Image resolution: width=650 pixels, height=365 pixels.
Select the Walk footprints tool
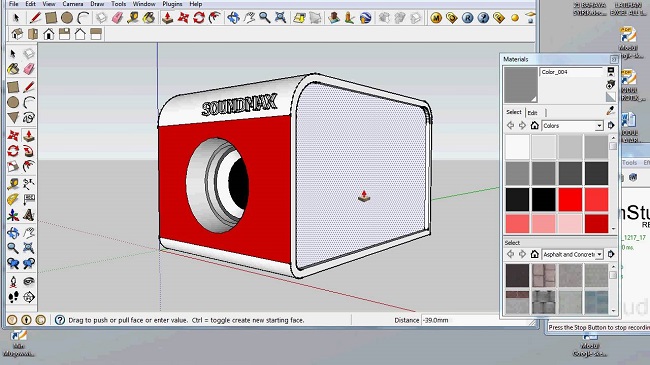coord(13,297)
